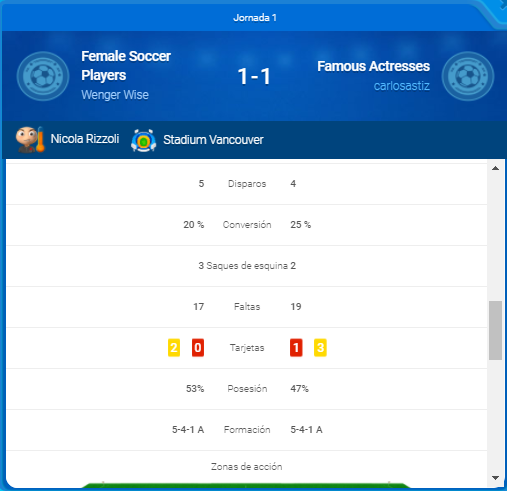Click the referee Nicola Rizzoli avatar icon
507x491 pixels.
[x=30, y=139]
